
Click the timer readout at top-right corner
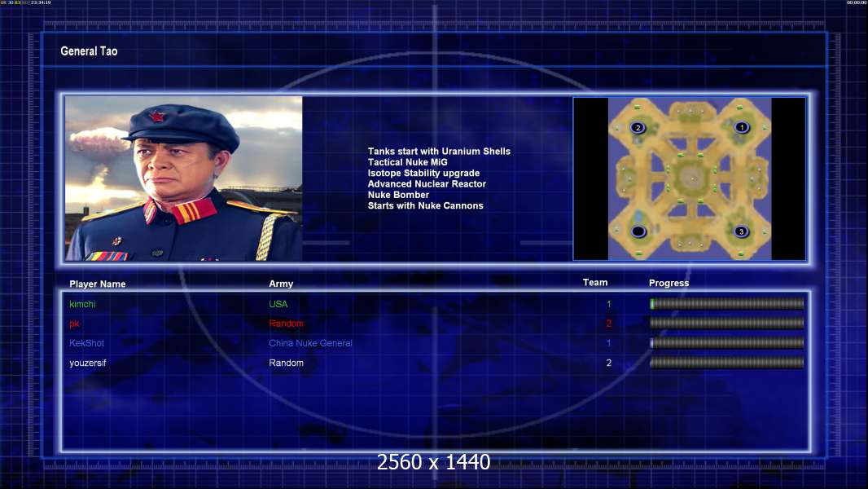pos(857,2)
